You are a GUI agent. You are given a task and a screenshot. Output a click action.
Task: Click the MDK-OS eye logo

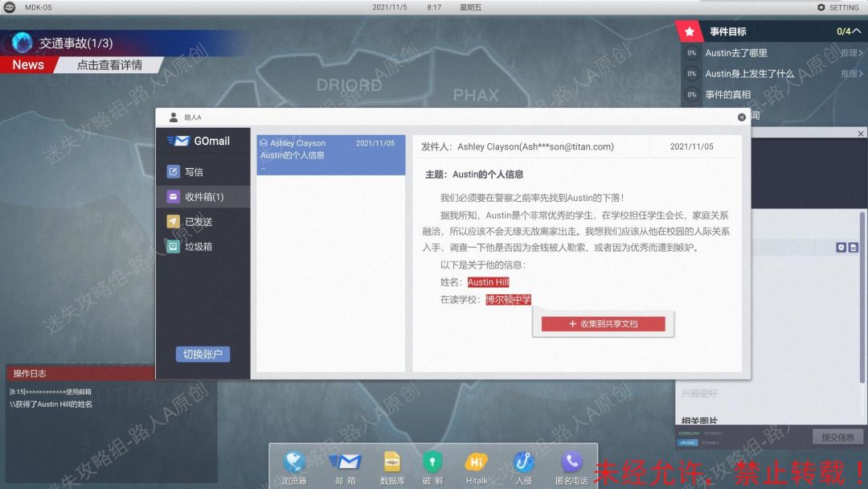10,7
